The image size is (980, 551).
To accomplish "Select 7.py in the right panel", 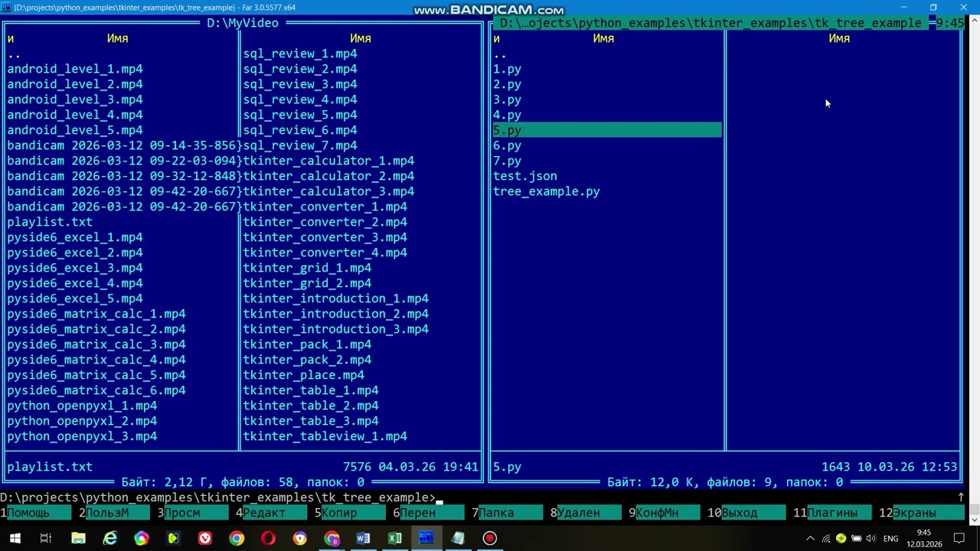I will pyautogui.click(x=507, y=161).
